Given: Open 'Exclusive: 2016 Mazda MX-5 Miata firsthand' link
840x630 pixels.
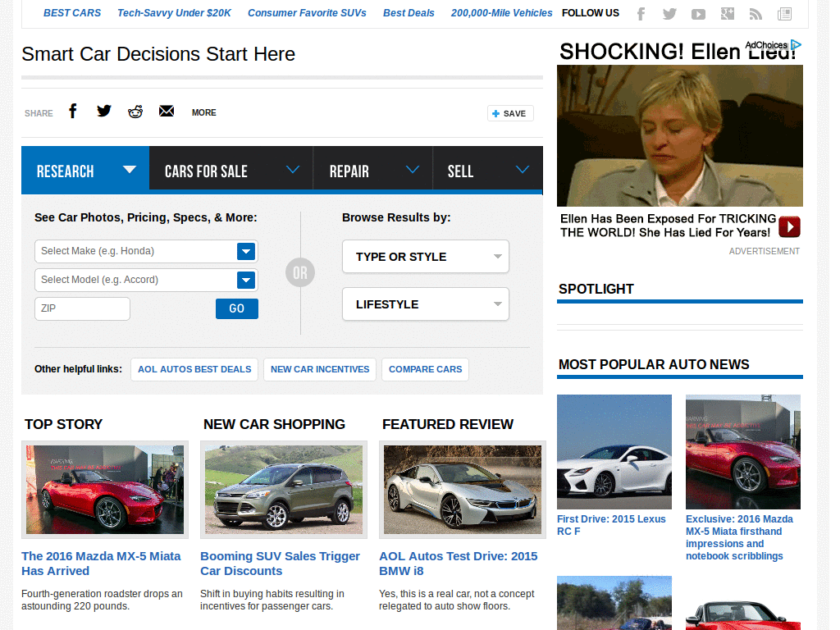Looking at the screenshot, I should click(739, 538).
